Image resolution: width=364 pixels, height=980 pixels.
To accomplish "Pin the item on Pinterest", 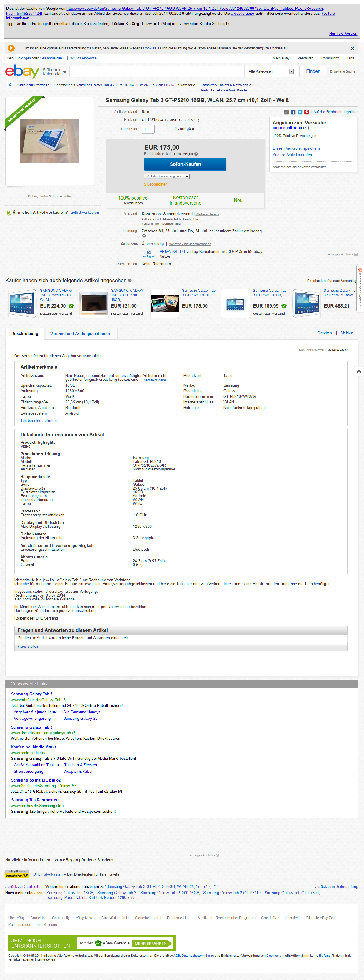I will tap(307, 112).
